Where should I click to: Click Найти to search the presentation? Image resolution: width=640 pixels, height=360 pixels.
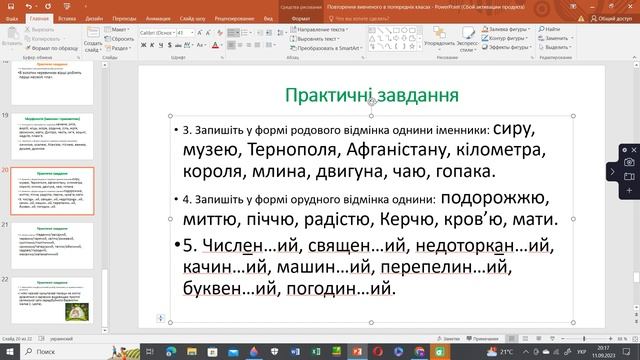549,29
